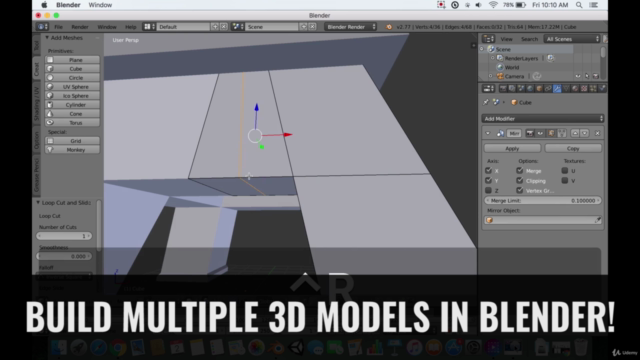Open the Add Modifier dropdown

(x=542, y=119)
